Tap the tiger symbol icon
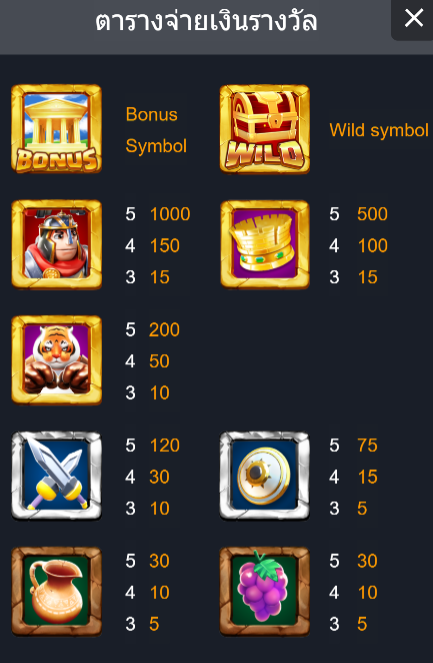This screenshot has width=433, height=663. (56, 360)
